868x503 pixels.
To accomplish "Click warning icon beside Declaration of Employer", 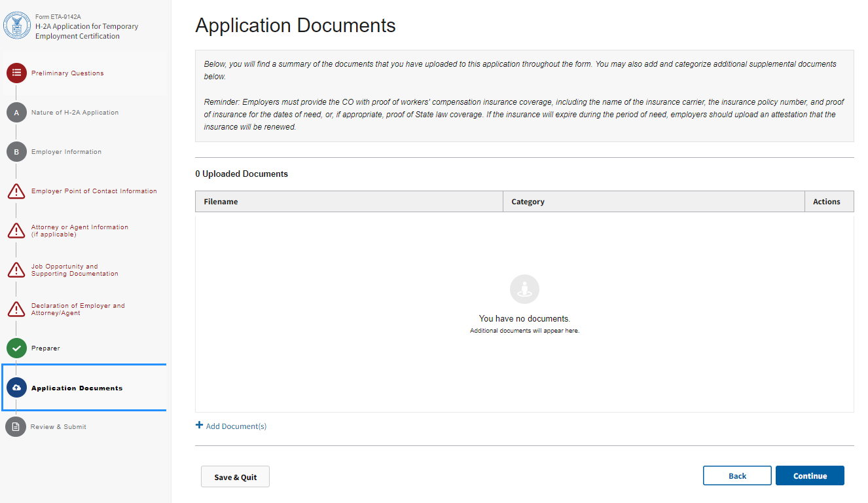I will 16,309.
